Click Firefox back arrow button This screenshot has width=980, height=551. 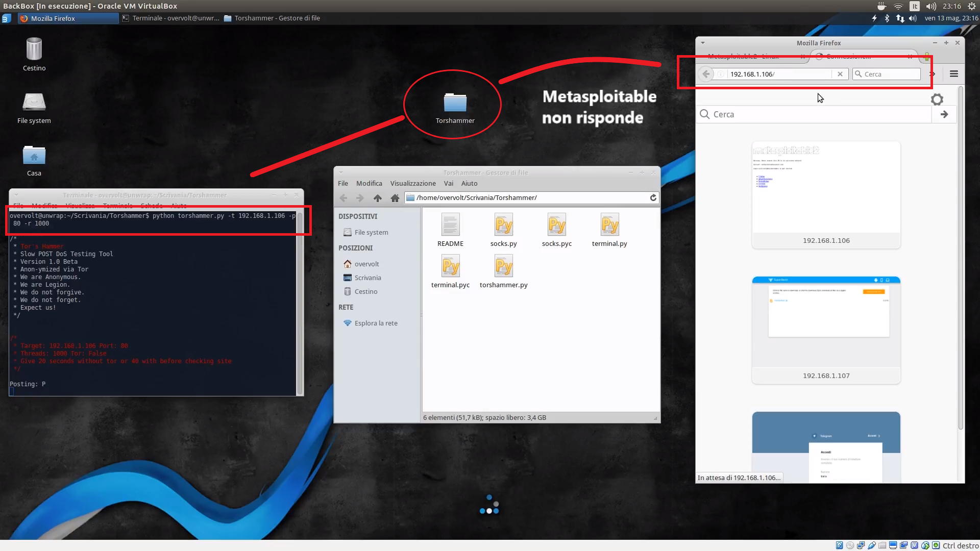[706, 74]
